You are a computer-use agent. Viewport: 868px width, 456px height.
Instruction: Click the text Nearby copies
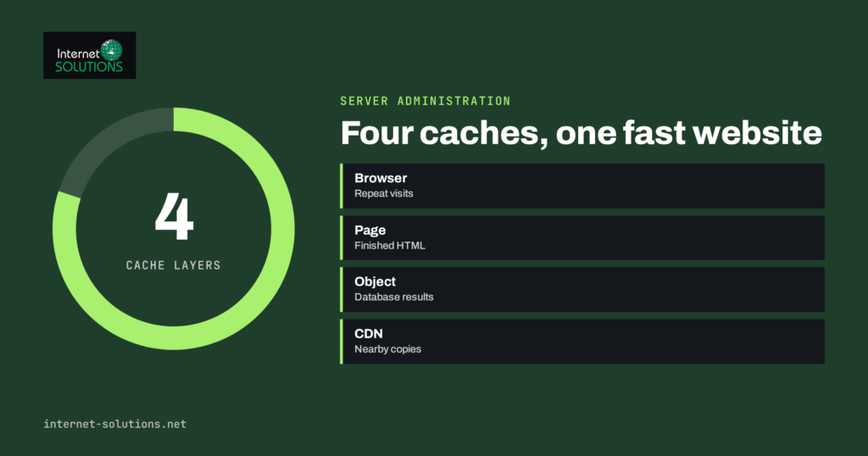coord(387,349)
